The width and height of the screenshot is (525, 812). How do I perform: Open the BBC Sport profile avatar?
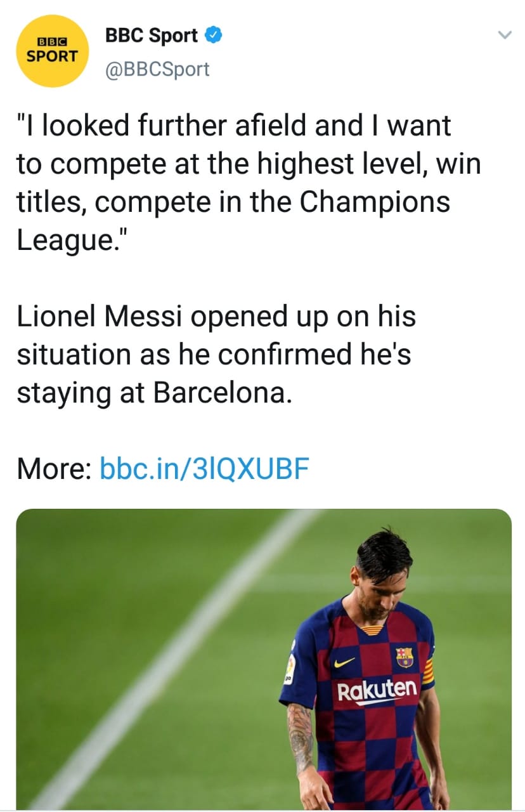51,51
